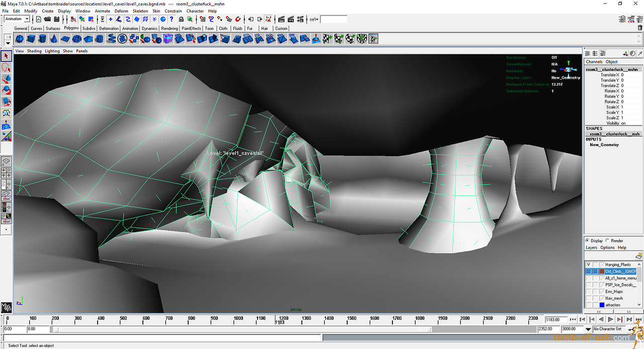Toggle visibility box of Hanging_Plants layer
Viewport: 644px width, 349px height.
tap(589, 264)
